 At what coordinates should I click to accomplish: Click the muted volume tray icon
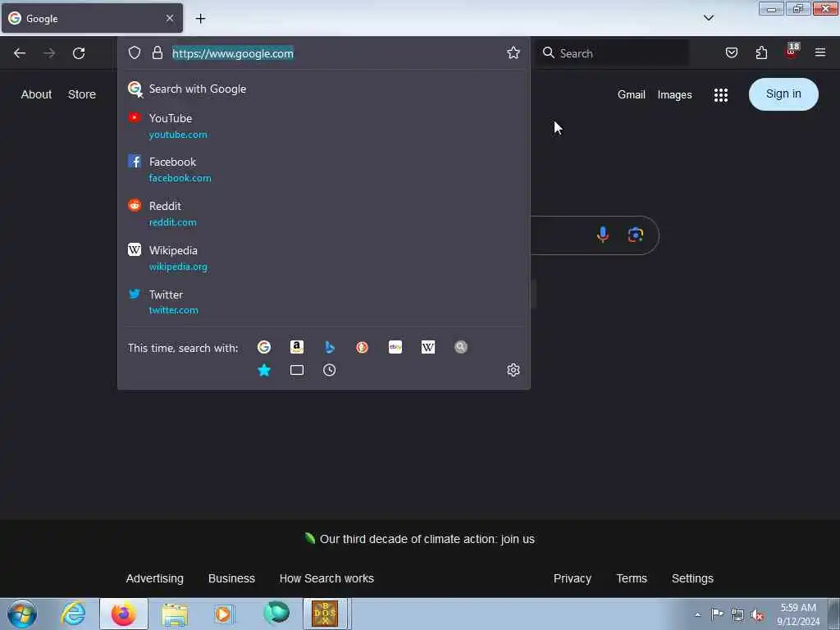coord(757,615)
